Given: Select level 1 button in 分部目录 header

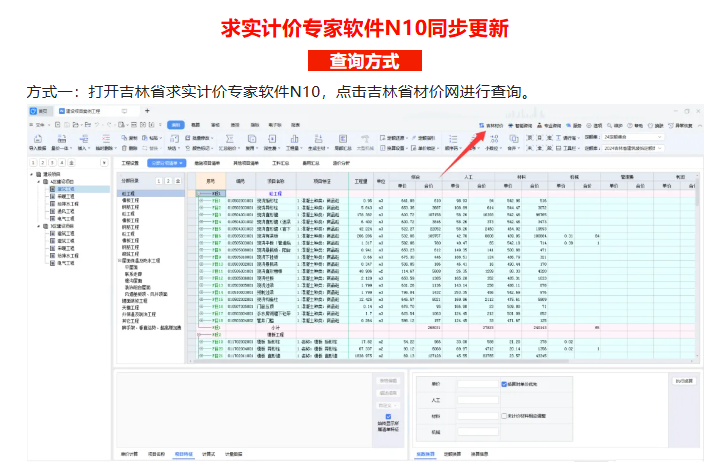Looking at the screenshot, I should 159,181.
